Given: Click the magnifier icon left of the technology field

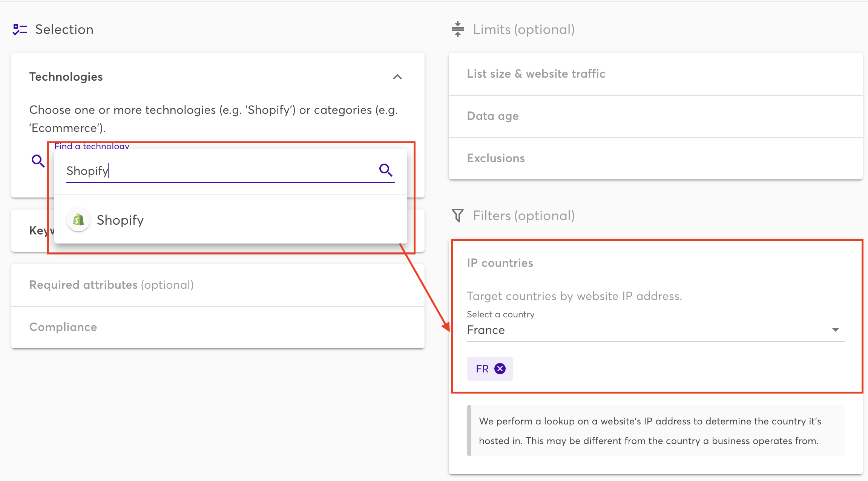Looking at the screenshot, I should click(38, 161).
